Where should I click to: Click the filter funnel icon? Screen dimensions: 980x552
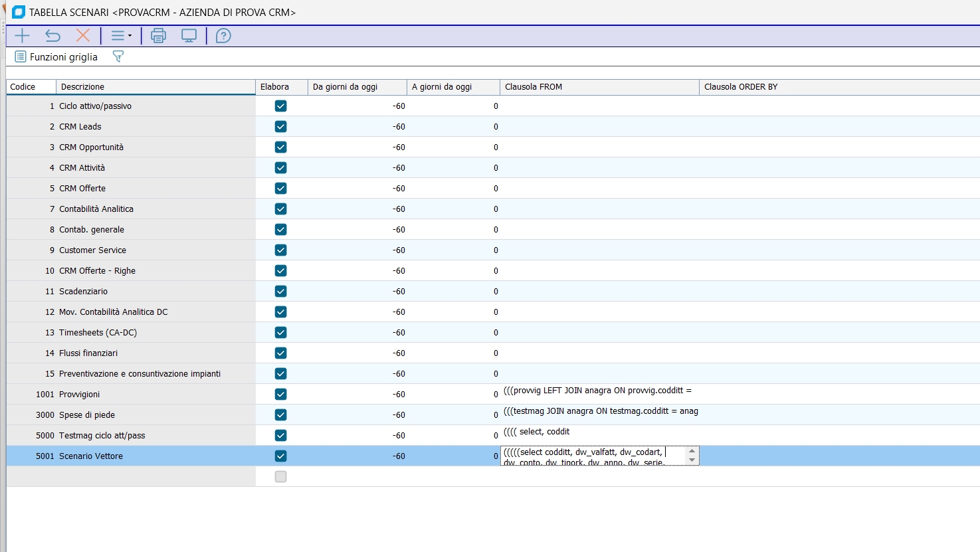point(118,57)
